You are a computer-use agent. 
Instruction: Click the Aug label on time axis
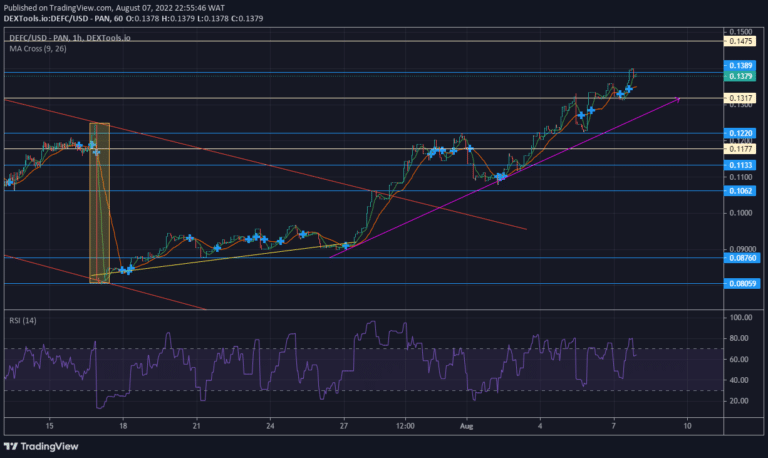466,426
